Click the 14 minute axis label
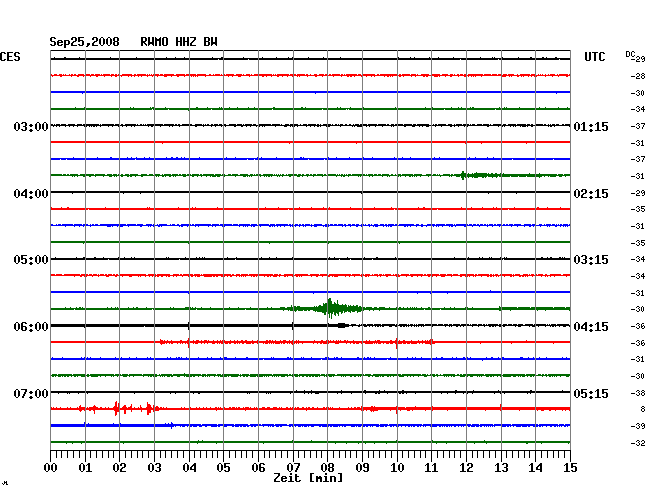The height and width of the screenshot is (494, 650). pos(536,468)
